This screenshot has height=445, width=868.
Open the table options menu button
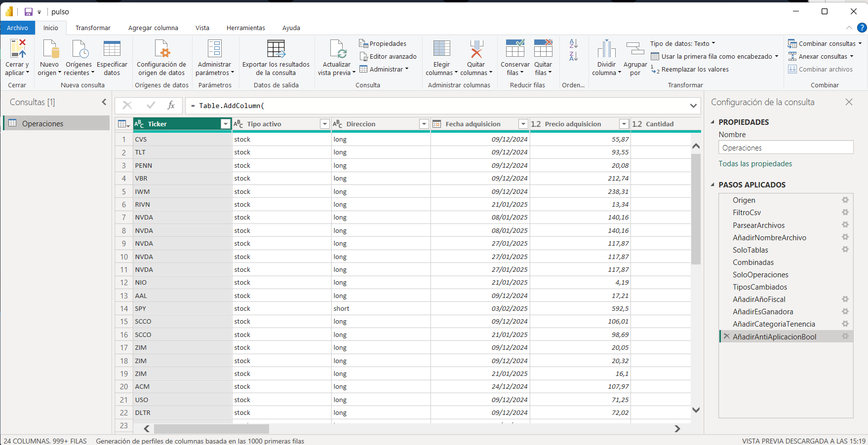click(x=123, y=124)
